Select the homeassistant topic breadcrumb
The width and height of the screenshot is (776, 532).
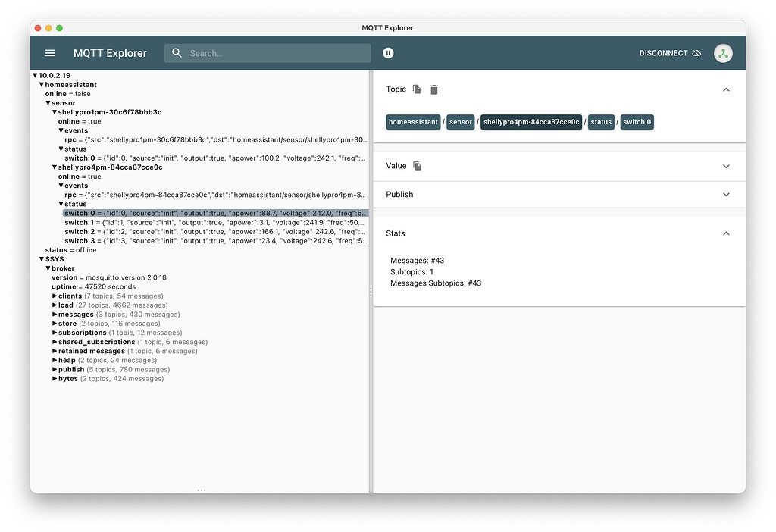click(413, 122)
